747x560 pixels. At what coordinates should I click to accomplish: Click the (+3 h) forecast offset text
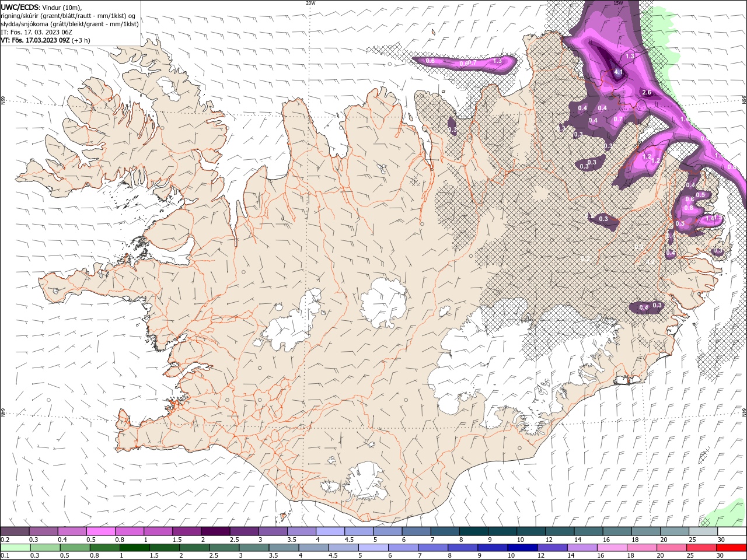point(81,40)
